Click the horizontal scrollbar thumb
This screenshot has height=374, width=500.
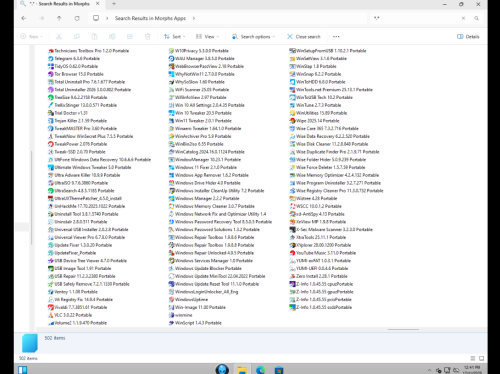point(403,329)
